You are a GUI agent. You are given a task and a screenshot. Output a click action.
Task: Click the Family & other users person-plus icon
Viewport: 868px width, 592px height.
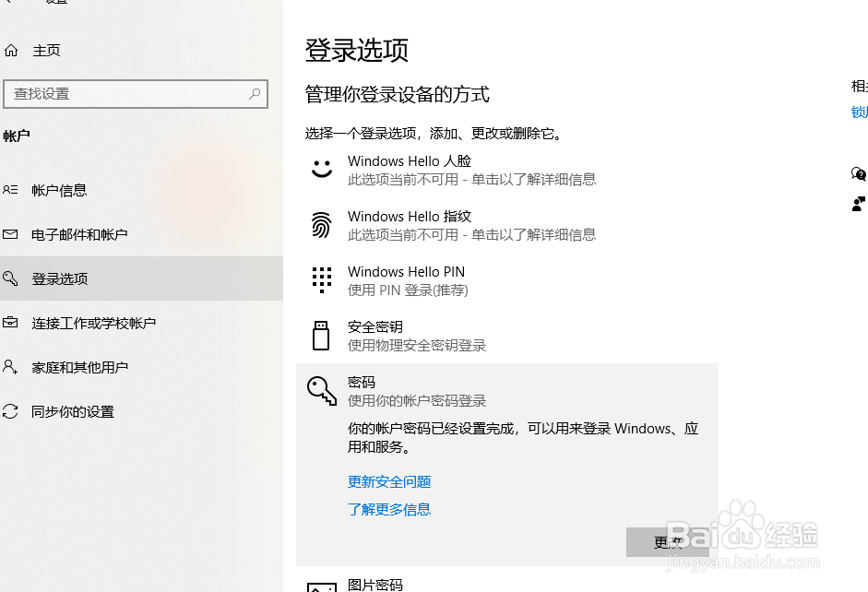click(10, 366)
